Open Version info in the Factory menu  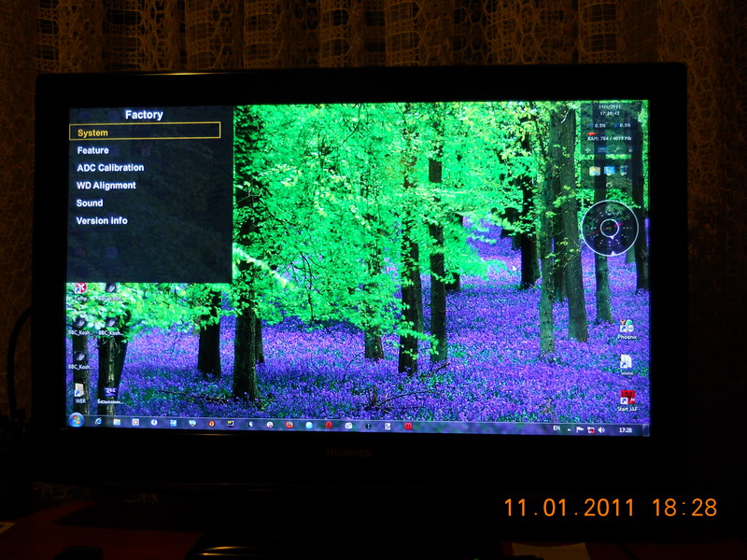click(x=102, y=221)
